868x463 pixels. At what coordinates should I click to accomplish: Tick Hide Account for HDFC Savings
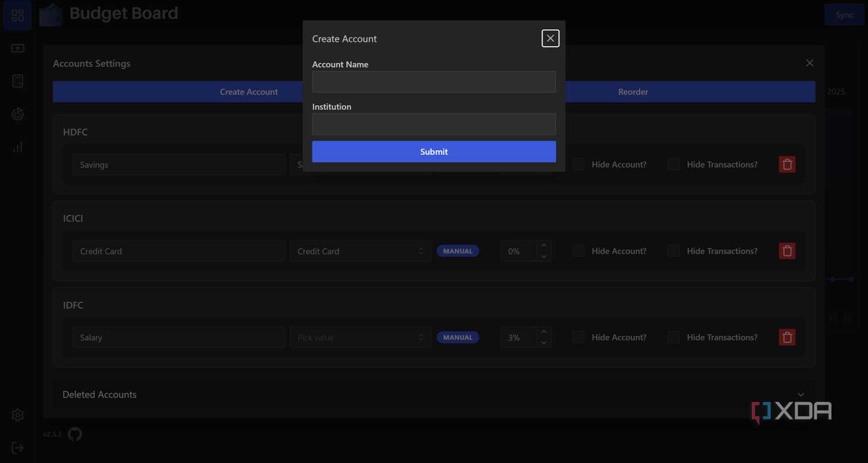point(579,164)
